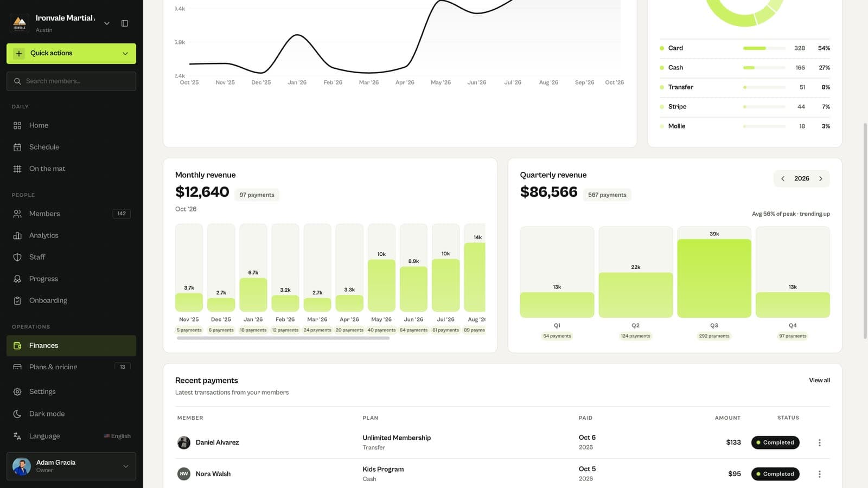Go to next year after 2026
This screenshot has width=868, height=488.
point(821,179)
